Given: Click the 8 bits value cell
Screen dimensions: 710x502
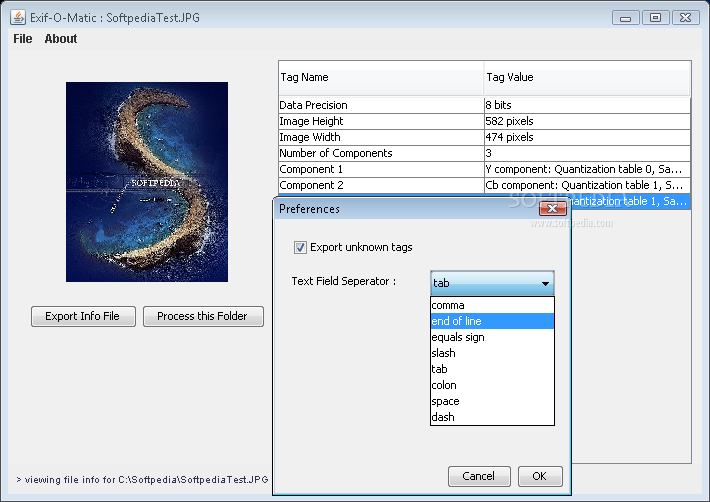Looking at the screenshot, I should click(x=587, y=105).
